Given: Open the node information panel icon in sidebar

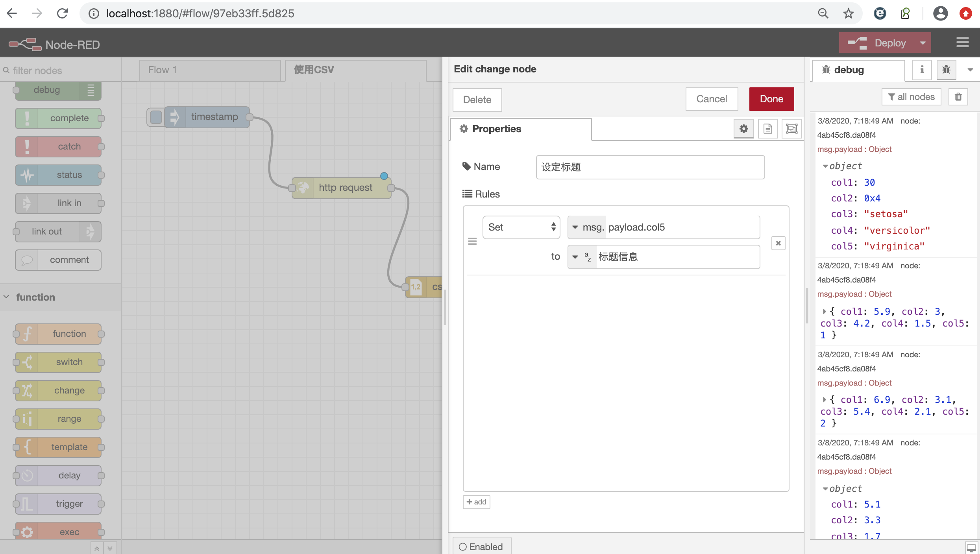Looking at the screenshot, I should [921, 70].
